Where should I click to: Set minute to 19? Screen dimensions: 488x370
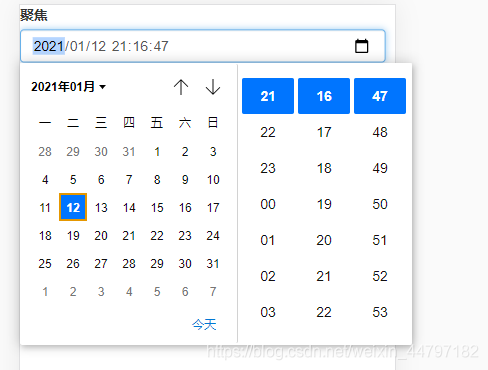coord(324,204)
